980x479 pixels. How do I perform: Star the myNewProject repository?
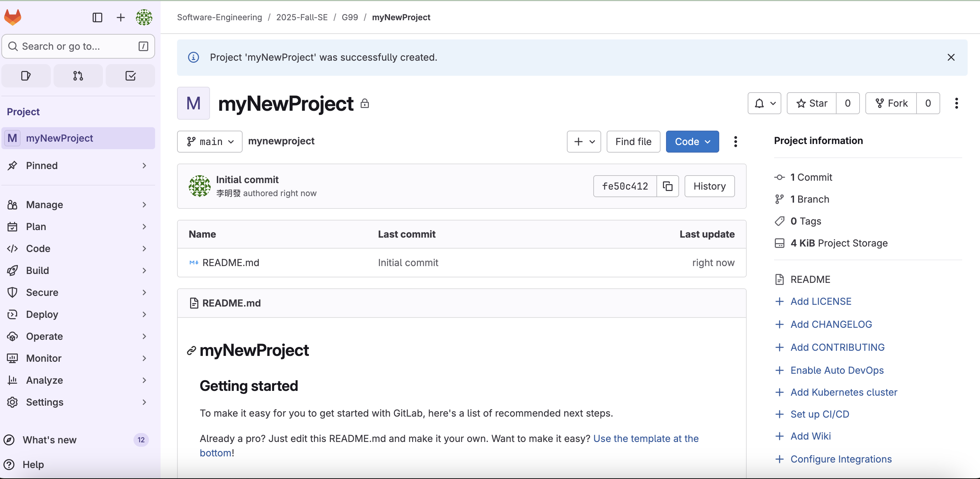click(812, 103)
